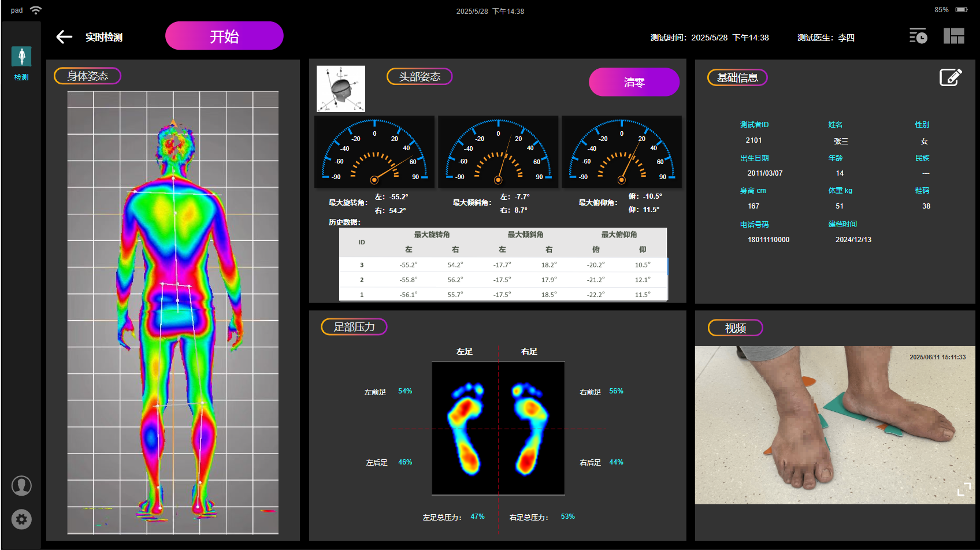
Task: Click the foot pressure heatmap image
Action: click(x=498, y=428)
